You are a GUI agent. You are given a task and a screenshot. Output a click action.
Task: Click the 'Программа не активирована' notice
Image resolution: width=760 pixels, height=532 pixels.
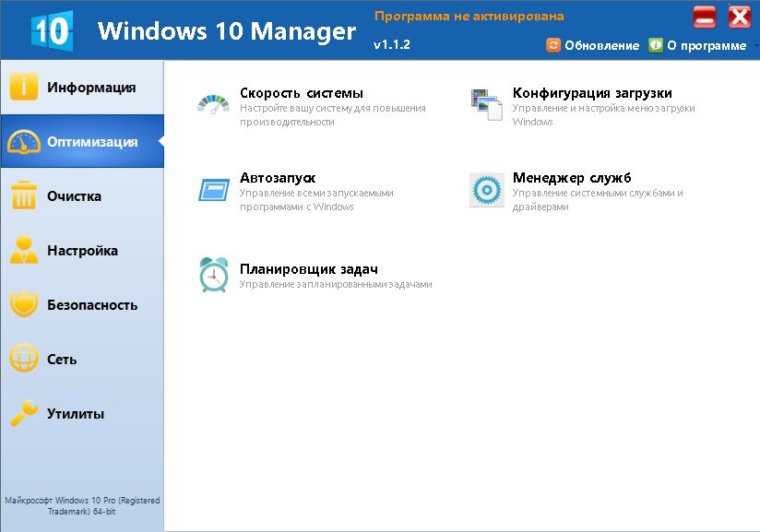469,16
